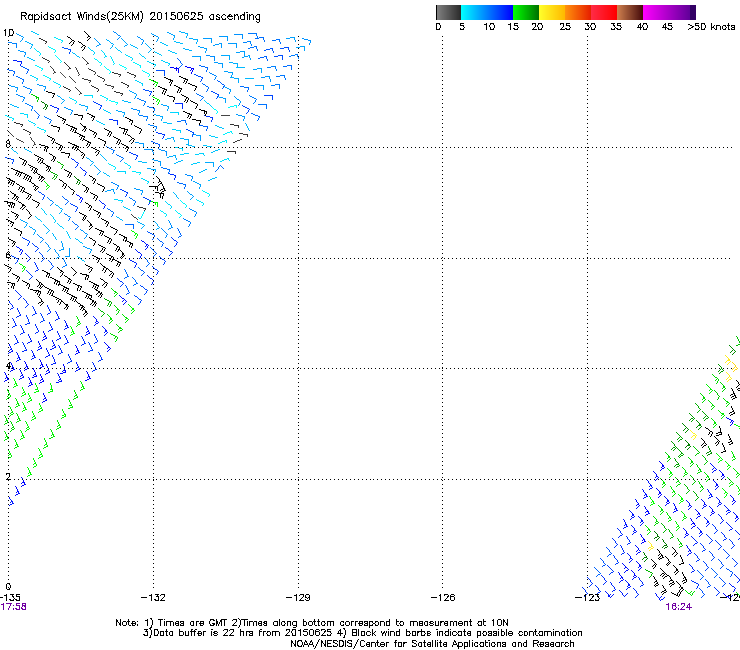
Task: Click the '8' latitude axis label
Action: click(8, 144)
